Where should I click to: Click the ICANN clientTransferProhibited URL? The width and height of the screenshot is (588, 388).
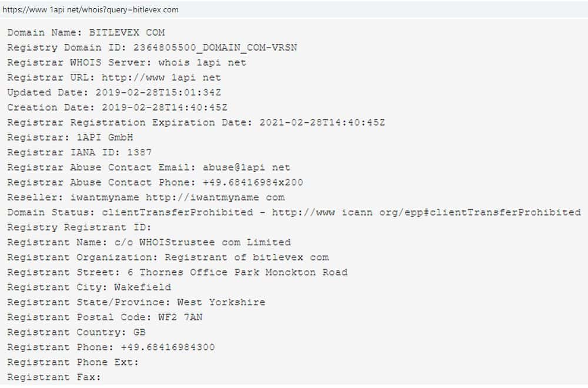426,212
